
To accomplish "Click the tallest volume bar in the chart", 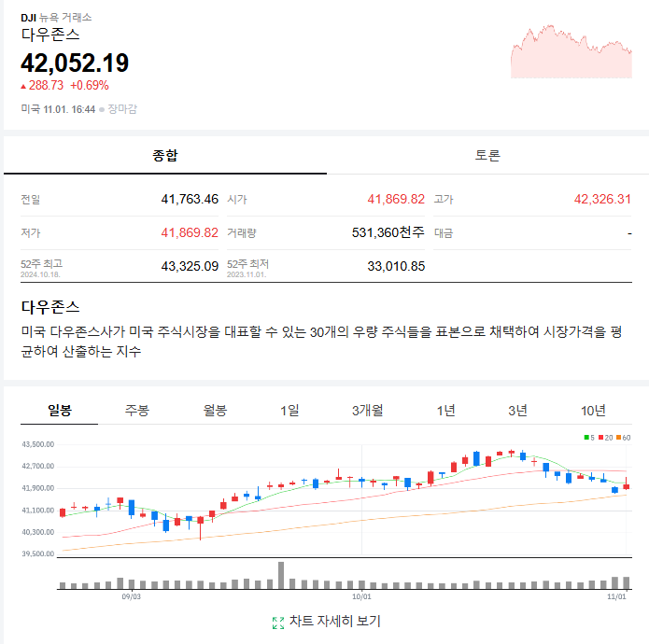I will point(280,575).
